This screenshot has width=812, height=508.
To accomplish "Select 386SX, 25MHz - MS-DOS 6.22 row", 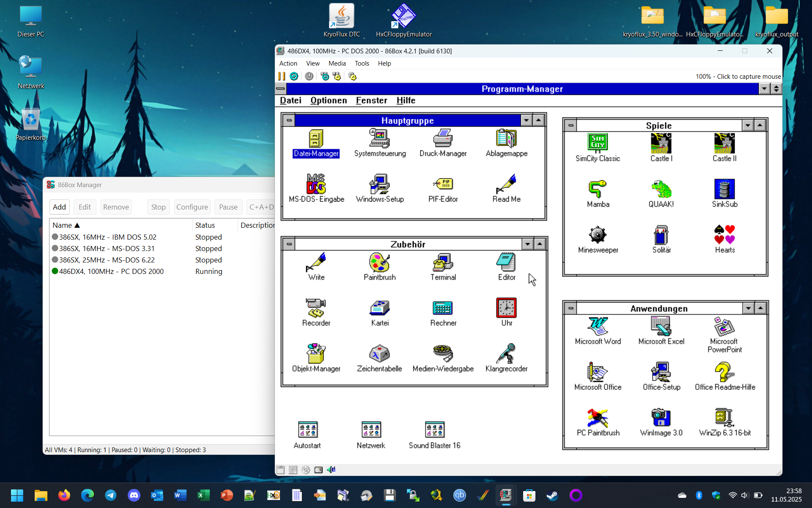I will 162,260.
